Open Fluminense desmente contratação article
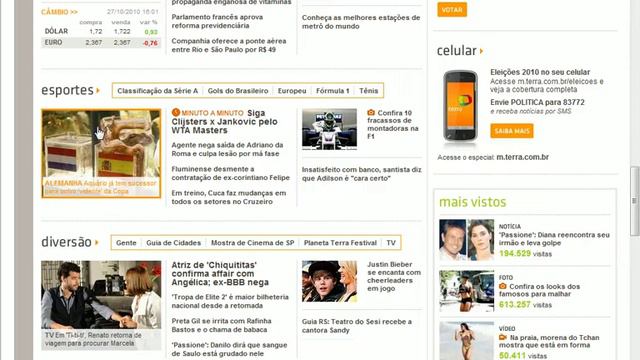640x360 pixels. point(231,173)
